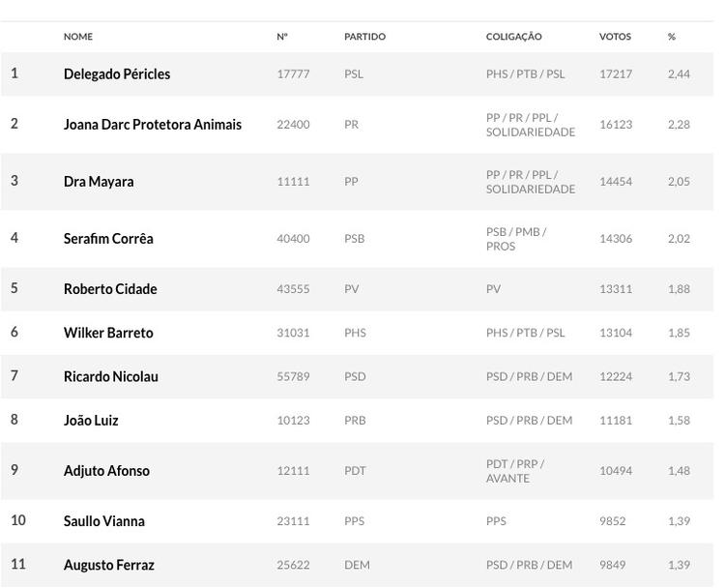Click Ricardo Nicolau name
Viewport: 725px width, 588px height.
tap(111, 377)
